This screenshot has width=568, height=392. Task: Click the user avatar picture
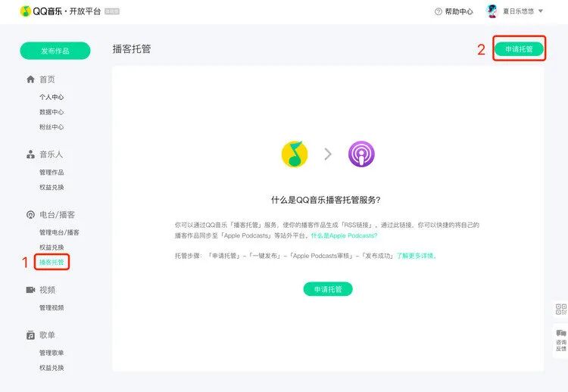[492, 11]
